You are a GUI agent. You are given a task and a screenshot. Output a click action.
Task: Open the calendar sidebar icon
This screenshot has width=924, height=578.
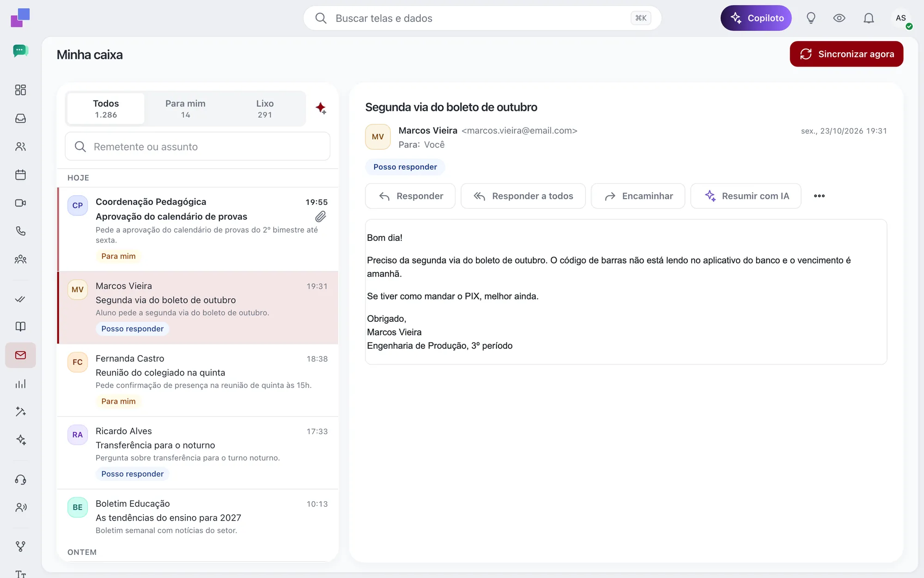pos(20,175)
